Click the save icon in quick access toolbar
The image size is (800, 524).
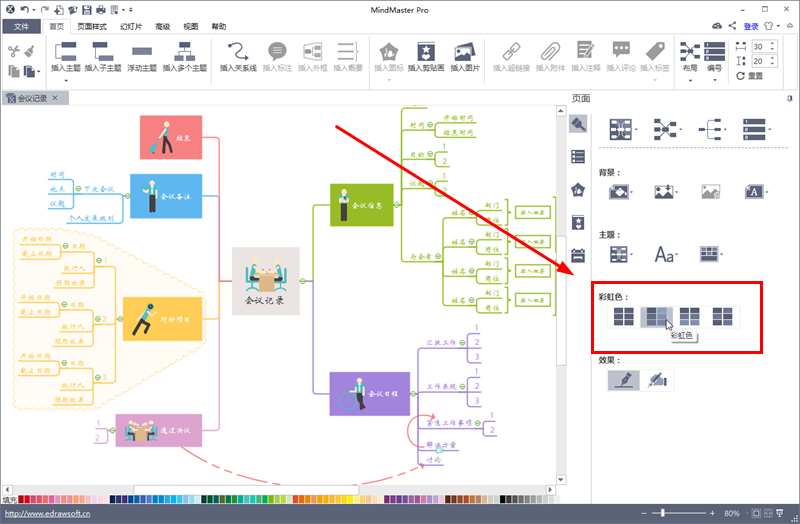click(87, 10)
